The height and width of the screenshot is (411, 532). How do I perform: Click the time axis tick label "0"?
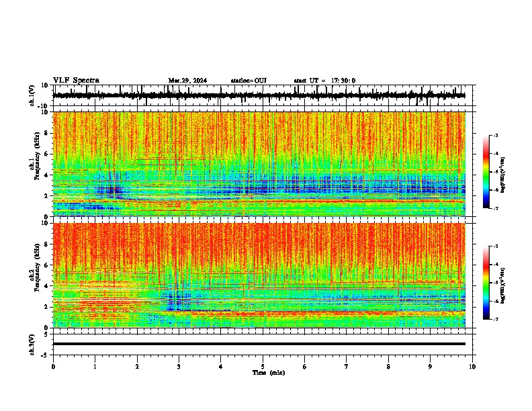[53, 367]
